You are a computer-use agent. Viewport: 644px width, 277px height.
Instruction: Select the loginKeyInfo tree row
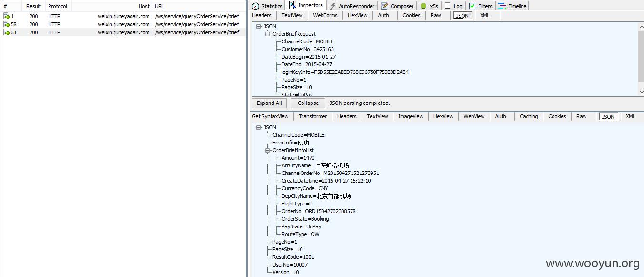click(345, 72)
